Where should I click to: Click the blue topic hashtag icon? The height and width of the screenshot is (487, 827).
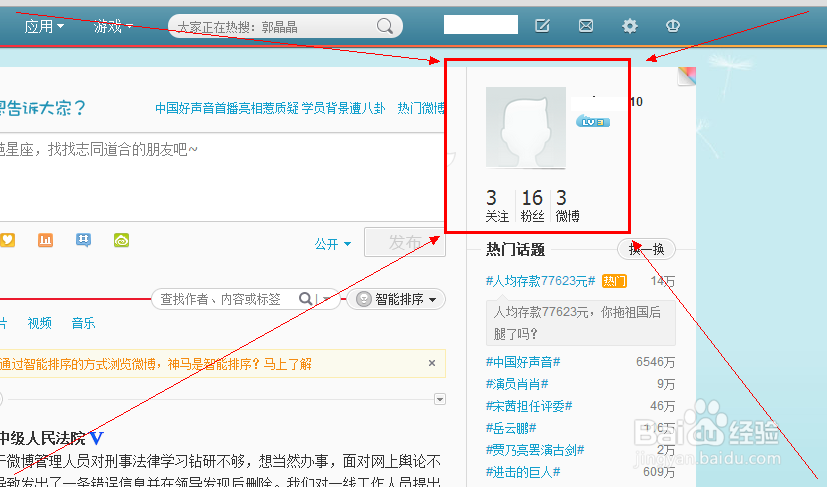pyautogui.click(x=83, y=241)
